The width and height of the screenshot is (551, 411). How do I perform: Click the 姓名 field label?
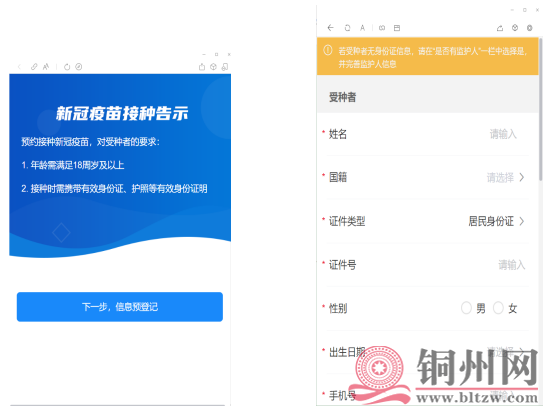point(338,134)
